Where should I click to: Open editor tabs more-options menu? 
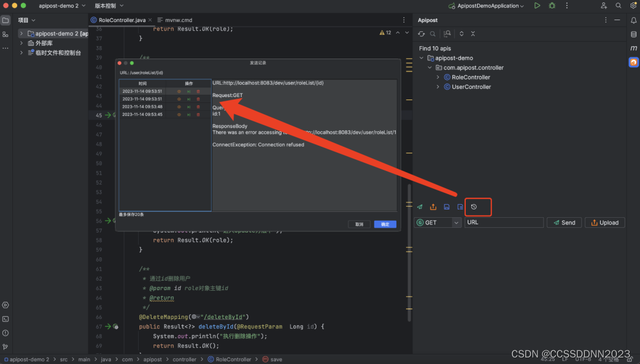coord(404,20)
